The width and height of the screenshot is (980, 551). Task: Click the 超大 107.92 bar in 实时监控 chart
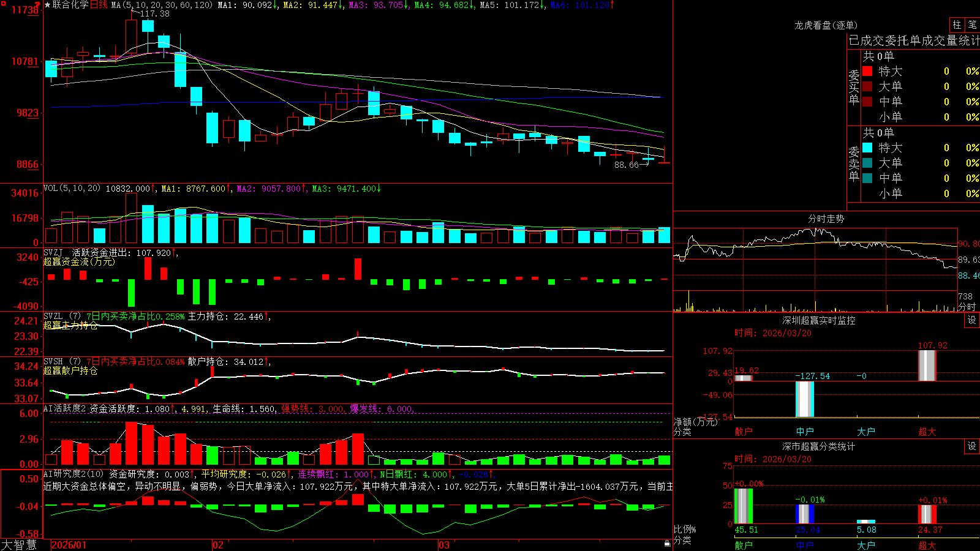point(927,365)
